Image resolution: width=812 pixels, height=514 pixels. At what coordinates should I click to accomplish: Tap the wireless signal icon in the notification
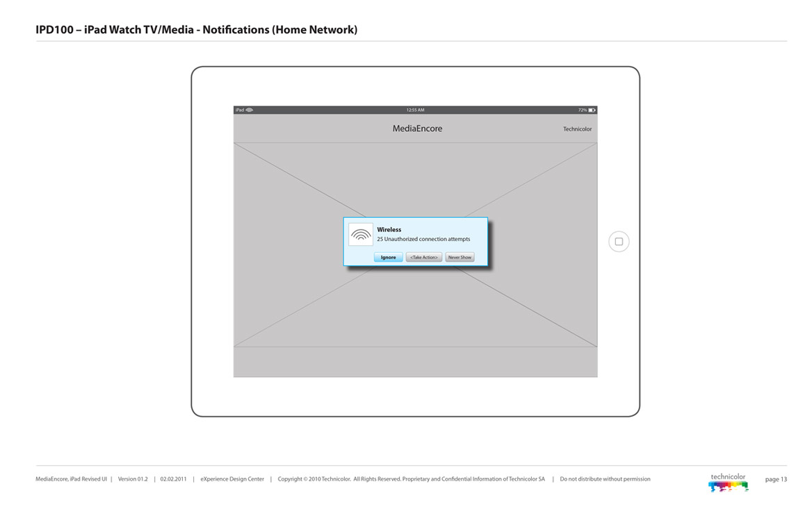click(360, 235)
